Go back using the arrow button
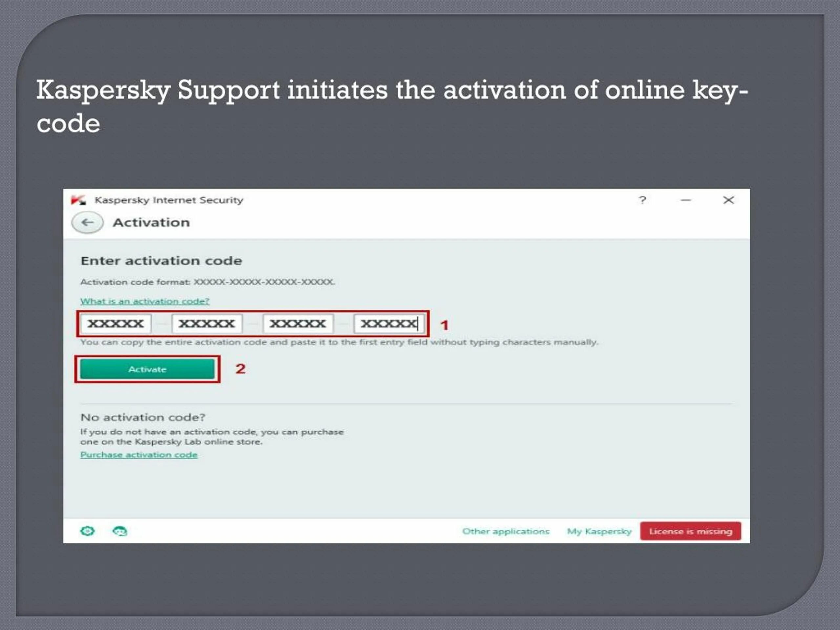 [87, 222]
